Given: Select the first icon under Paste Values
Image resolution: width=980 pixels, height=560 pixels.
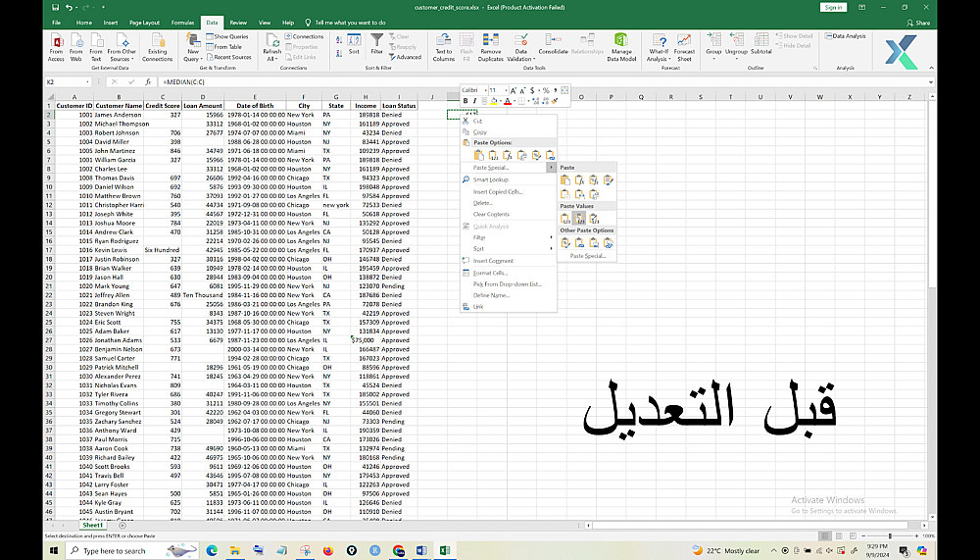Looking at the screenshot, I should pos(565,219).
